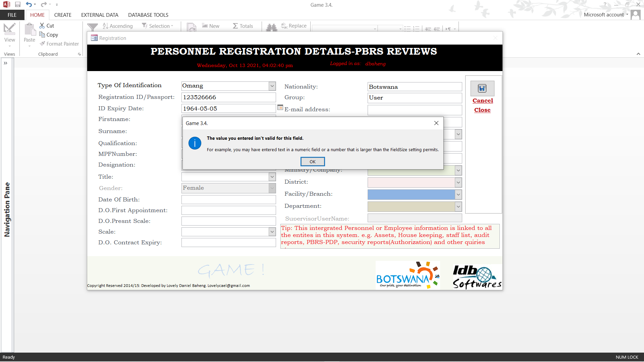Viewport: 644px width, 362px height.
Task: Switch to the DATABASE TOOLS tab
Action: pyautogui.click(x=148, y=15)
